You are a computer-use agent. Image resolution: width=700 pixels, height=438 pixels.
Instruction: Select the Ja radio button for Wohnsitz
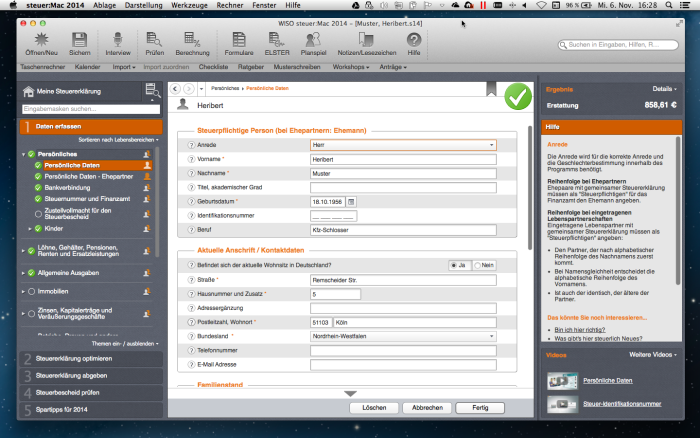(x=454, y=265)
